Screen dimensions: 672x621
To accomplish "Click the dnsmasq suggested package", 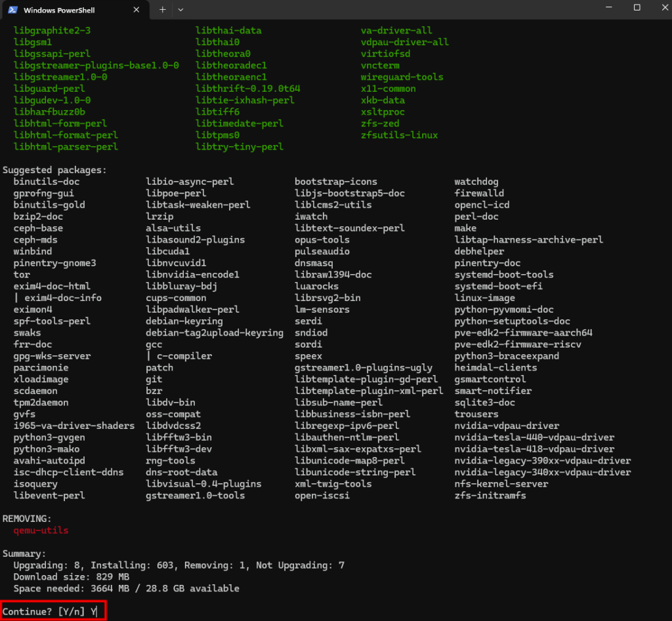I will point(314,263).
